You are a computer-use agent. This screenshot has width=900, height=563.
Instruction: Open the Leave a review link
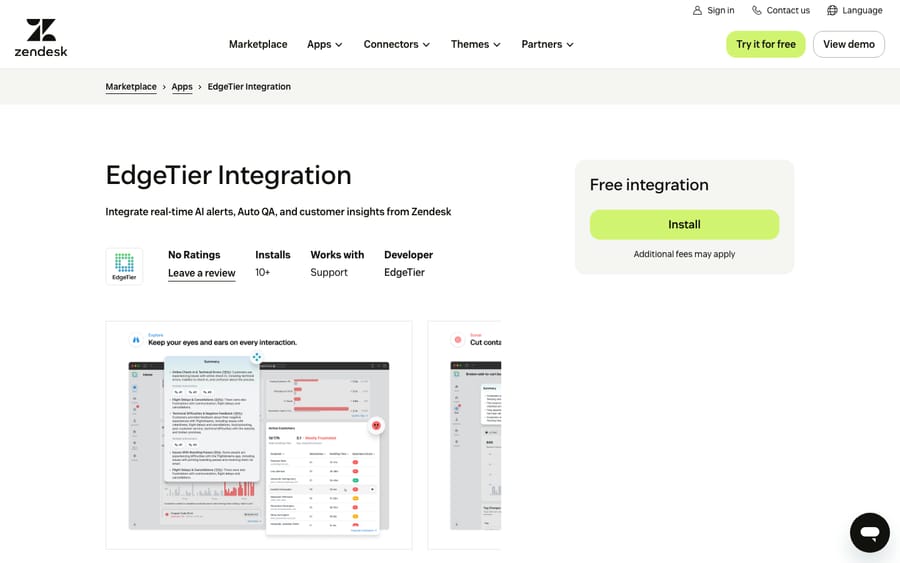201,273
